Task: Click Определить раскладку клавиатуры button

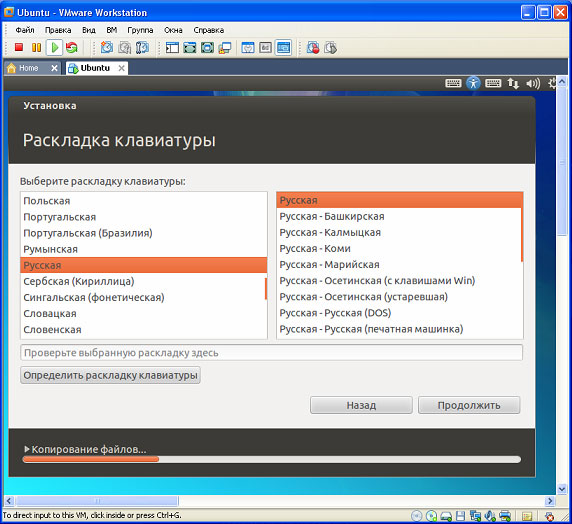Action: point(110,375)
